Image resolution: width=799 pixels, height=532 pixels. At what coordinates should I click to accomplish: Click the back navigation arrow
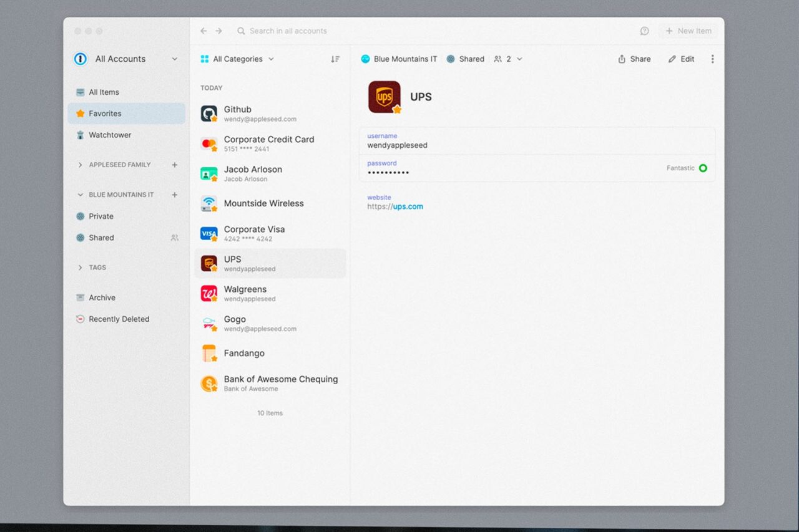[x=203, y=31]
